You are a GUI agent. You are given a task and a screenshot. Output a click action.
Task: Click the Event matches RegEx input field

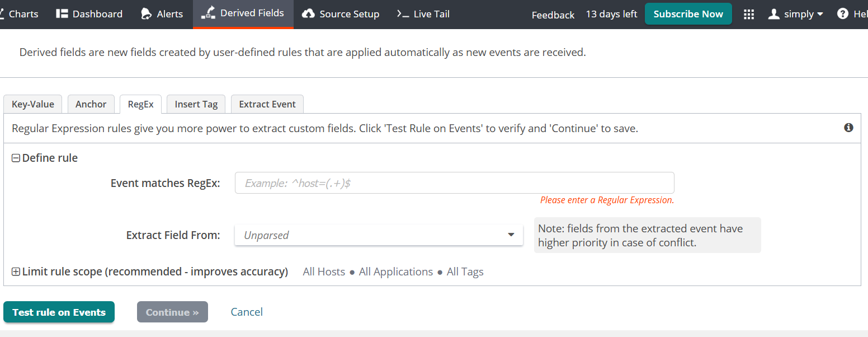[454, 182]
